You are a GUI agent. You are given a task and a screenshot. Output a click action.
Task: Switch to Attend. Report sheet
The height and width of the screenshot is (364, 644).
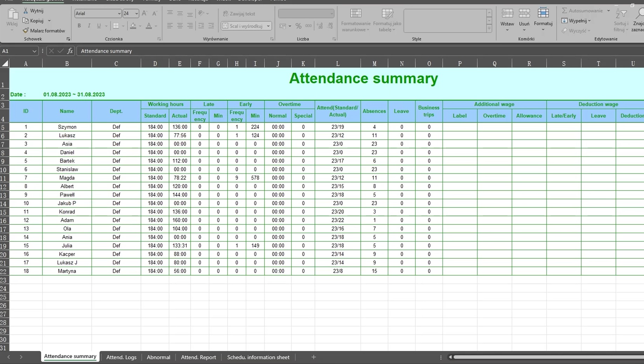pyautogui.click(x=198, y=357)
